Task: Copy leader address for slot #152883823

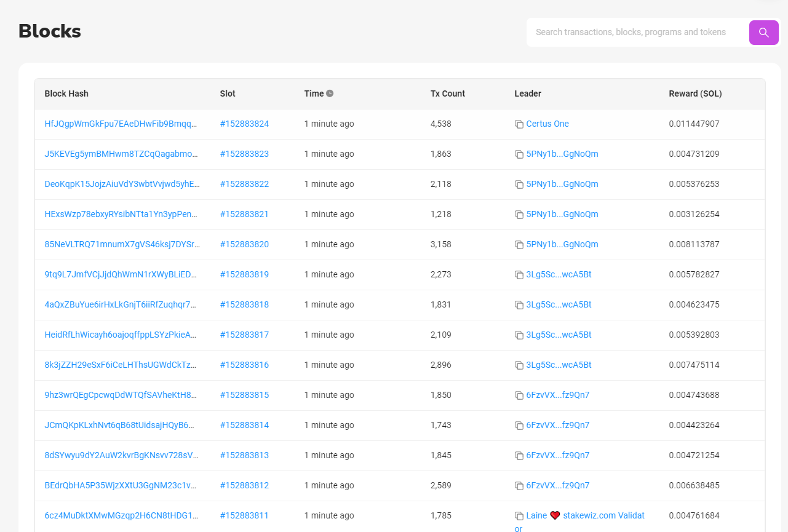Action: [x=519, y=154]
